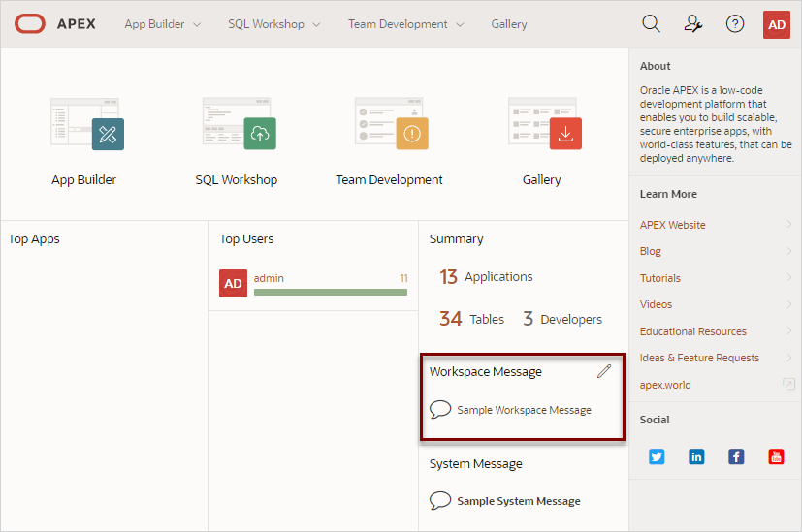The width and height of the screenshot is (802, 532).
Task: Click the Educational Resources row chevron
Action: [x=789, y=330]
